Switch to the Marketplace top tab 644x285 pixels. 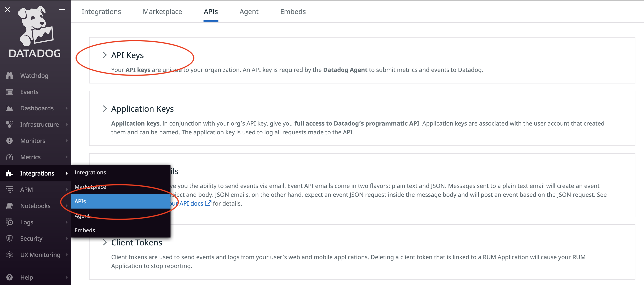[x=162, y=12]
